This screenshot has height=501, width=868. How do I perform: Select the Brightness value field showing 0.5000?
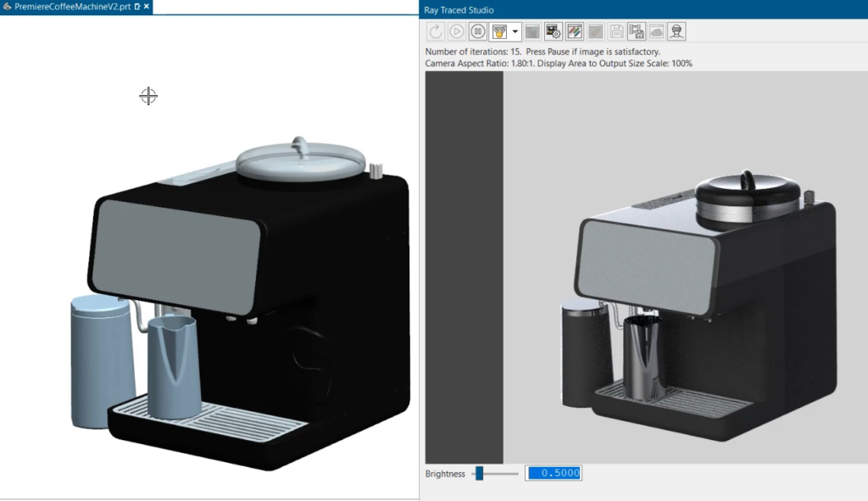[554, 474]
